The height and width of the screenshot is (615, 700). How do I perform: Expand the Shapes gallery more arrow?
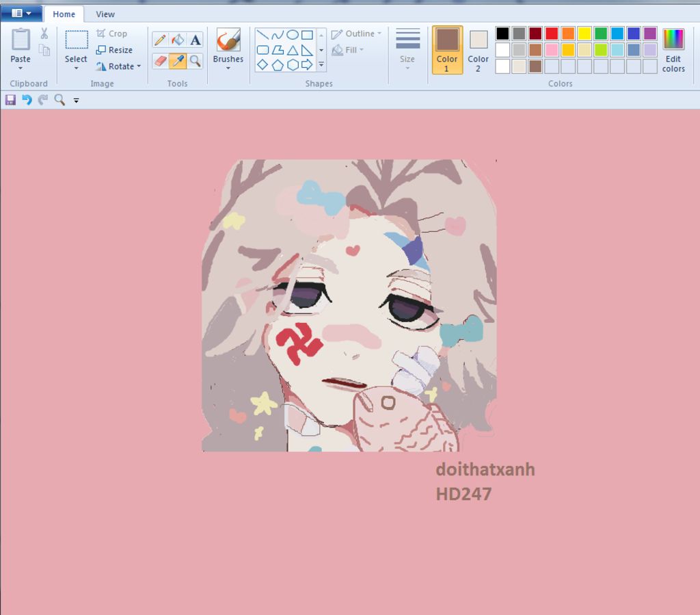[321, 65]
